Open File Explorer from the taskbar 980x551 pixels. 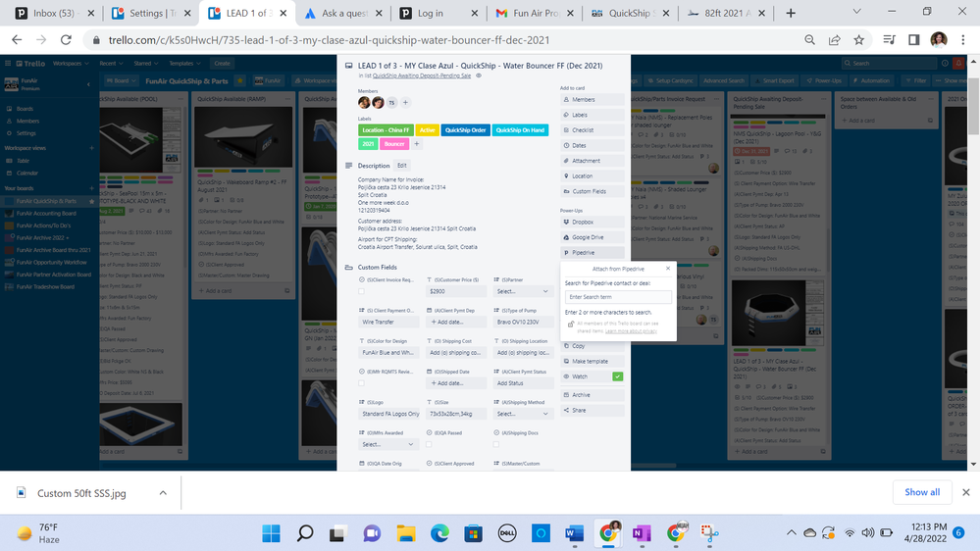coord(406,533)
